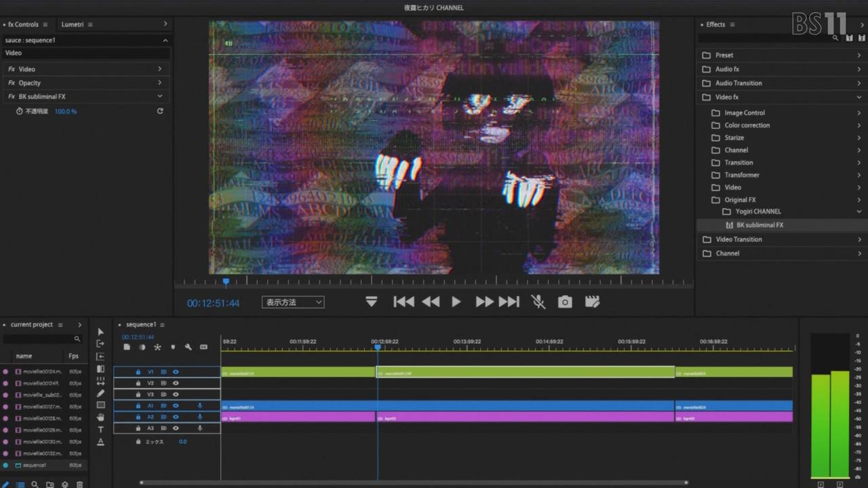Expand the Color correction folder
The width and height of the screenshot is (868, 488).
(x=859, y=125)
